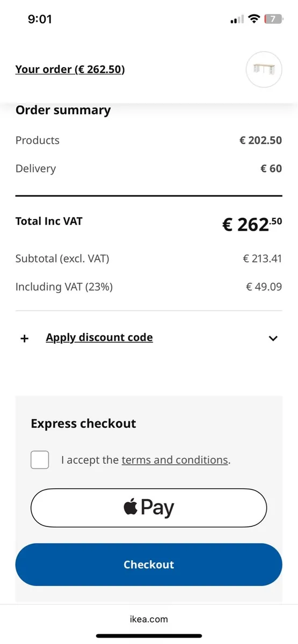Tap the blue Checkout button

coord(149,565)
